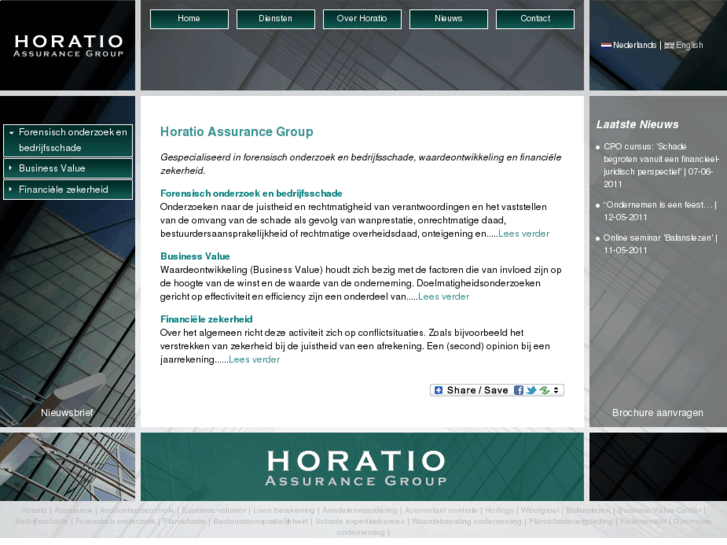
Task: Click the Horatio Assurance Group page title
Action: click(x=236, y=132)
